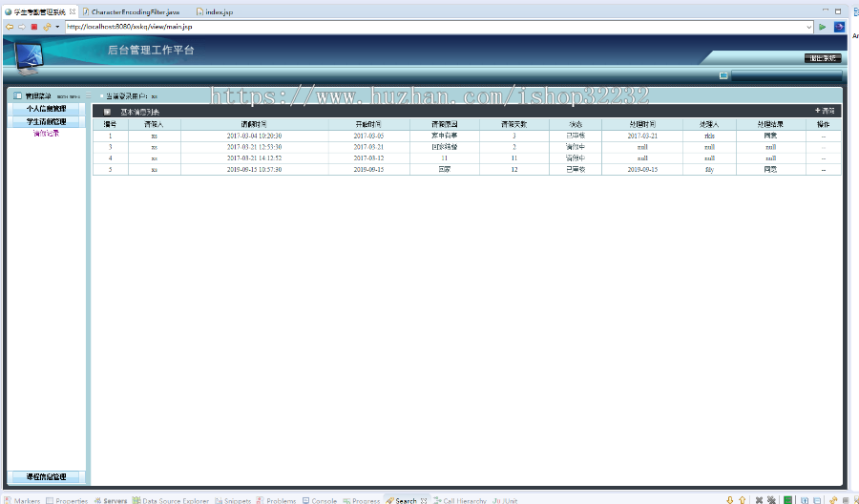The width and height of the screenshot is (859, 504).
Task: Refresh the page using the yellow refresh icon
Action: pyautogui.click(x=47, y=27)
